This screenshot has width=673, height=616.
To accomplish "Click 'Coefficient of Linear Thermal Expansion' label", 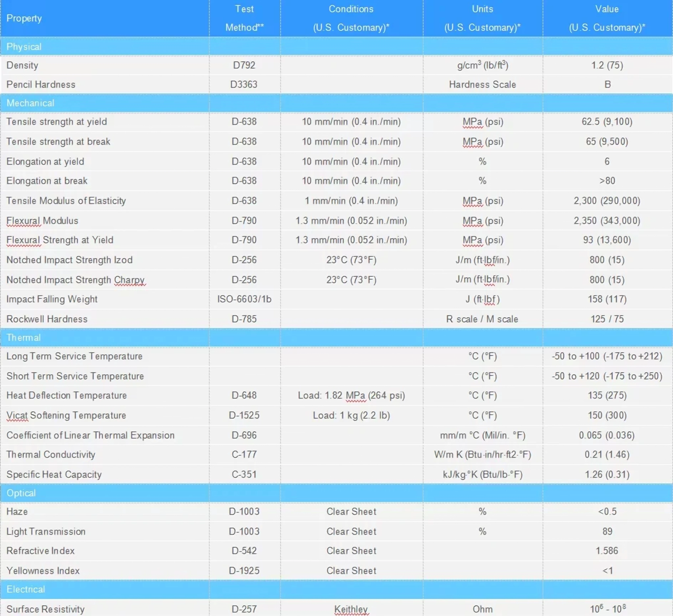I will (91, 435).
